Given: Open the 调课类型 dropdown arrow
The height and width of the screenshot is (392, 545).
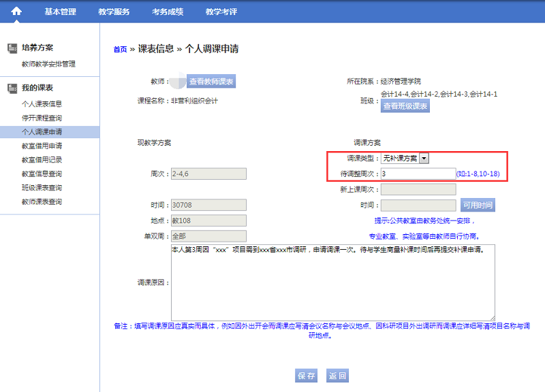Looking at the screenshot, I should tap(424, 158).
